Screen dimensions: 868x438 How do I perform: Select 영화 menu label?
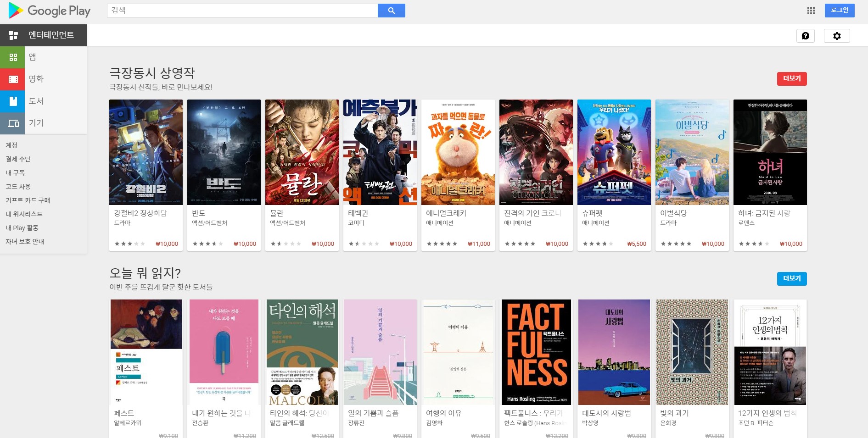36,79
